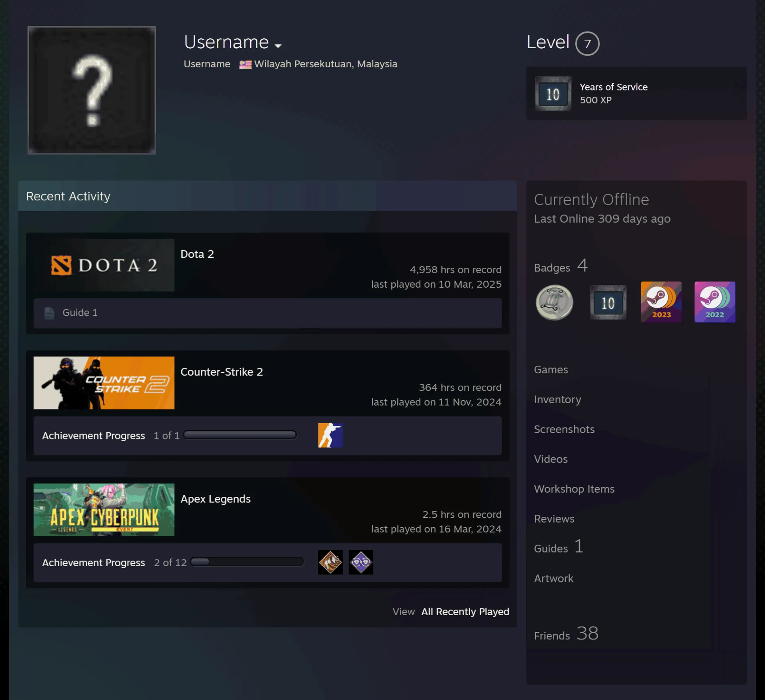Screen dimensions: 765x700
Task: Click Counter-Strike 2 achievement progress bar
Action: tap(240, 435)
